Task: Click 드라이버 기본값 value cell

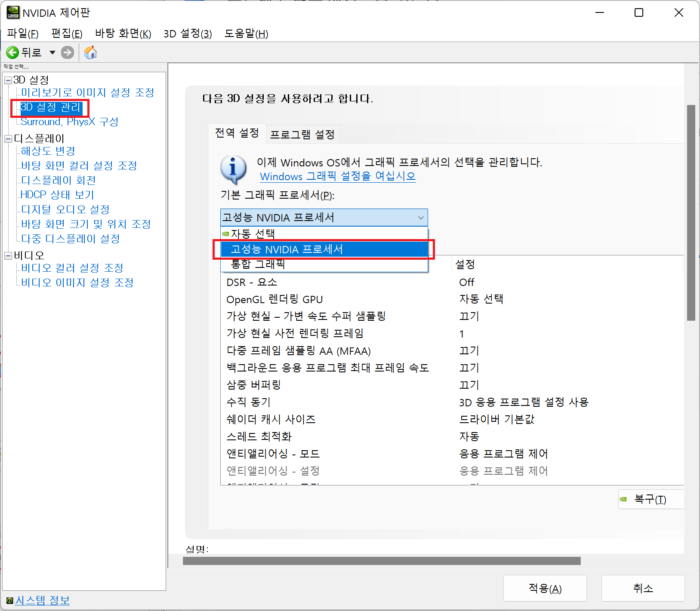Action: click(497, 420)
